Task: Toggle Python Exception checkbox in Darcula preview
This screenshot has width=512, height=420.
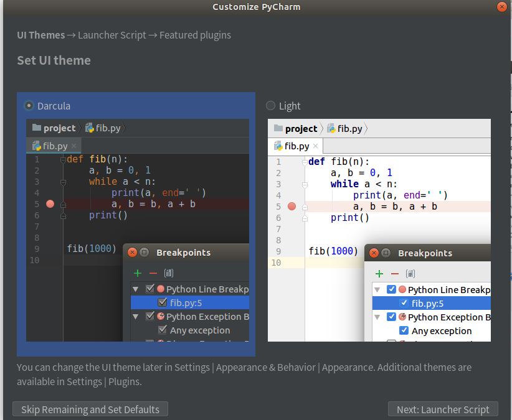Action: tap(150, 316)
